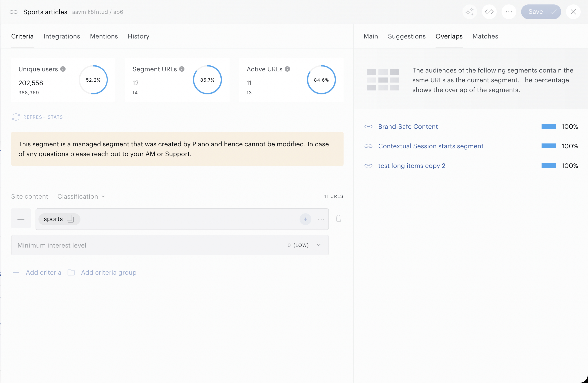The height and width of the screenshot is (383, 588).
Task: Click the plus icon next to Add criteria
Action: (16, 272)
